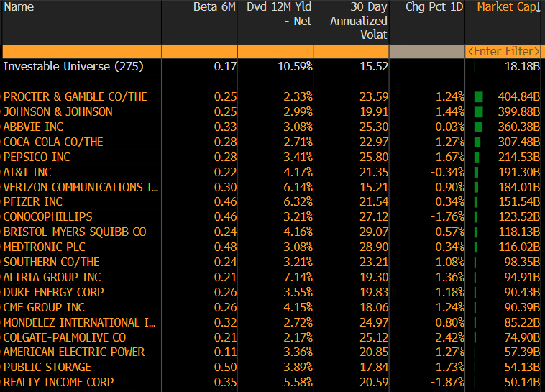Open ABBVIE INC security
The width and height of the screenshot is (545, 392).
[x=33, y=127]
